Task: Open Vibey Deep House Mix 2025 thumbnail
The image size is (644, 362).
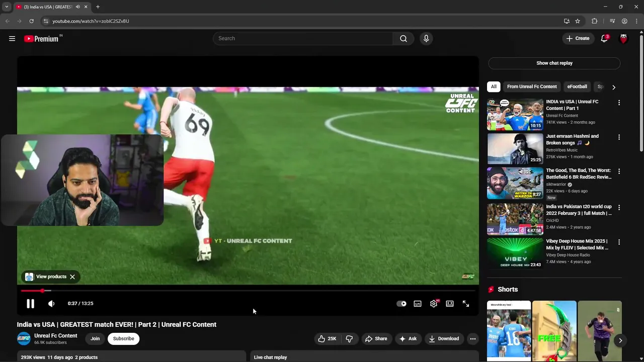Action: [515, 253]
